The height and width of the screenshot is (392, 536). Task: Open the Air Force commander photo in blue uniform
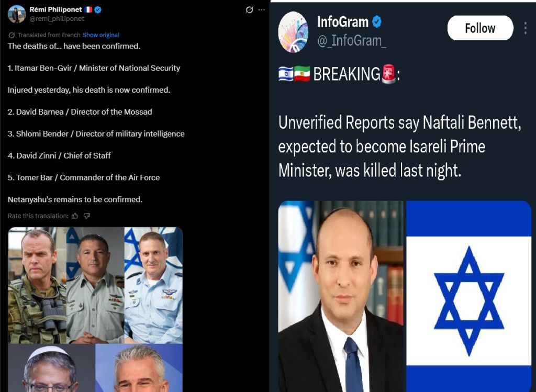tap(153, 285)
